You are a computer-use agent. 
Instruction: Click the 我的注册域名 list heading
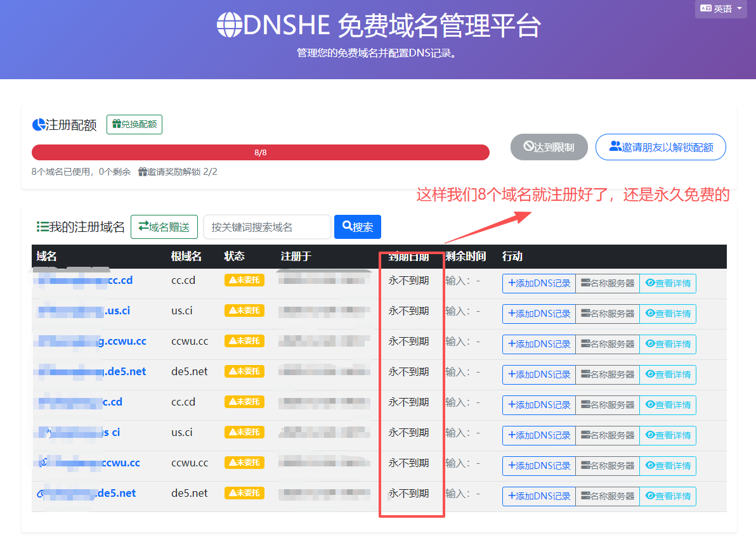(81, 227)
